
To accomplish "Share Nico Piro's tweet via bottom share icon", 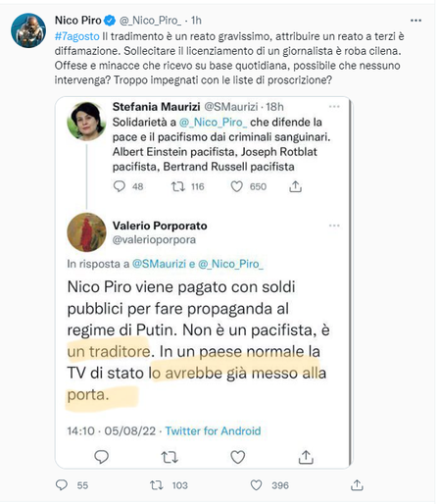I will [357, 485].
